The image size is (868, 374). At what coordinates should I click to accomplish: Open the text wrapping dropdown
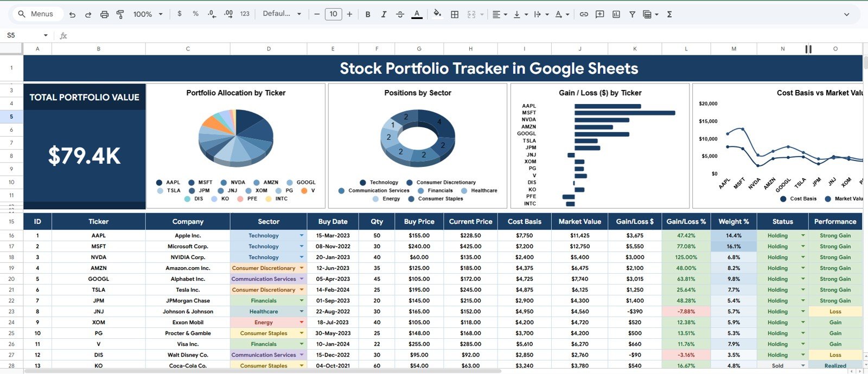coord(541,15)
